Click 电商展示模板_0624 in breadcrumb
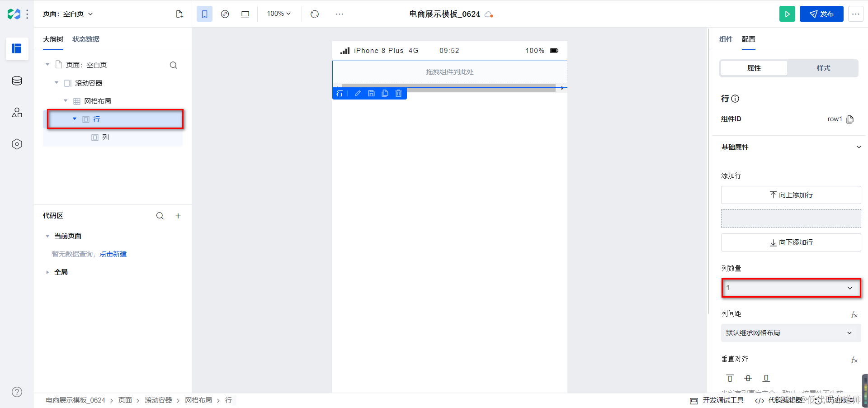The width and height of the screenshot is (868, 408). coord(75,400)
